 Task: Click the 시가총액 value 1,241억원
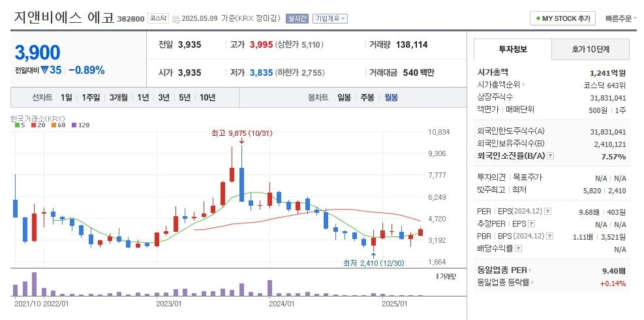coord(608,73)
